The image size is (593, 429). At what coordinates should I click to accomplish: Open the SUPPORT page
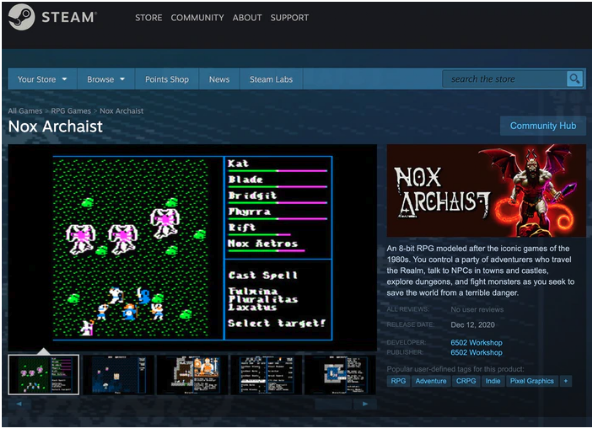pos(289,17)
